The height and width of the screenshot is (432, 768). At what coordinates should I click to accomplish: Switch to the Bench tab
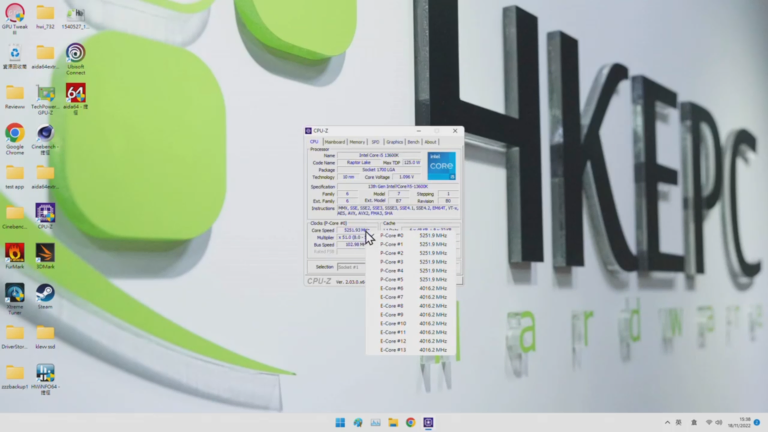(413, 142)
